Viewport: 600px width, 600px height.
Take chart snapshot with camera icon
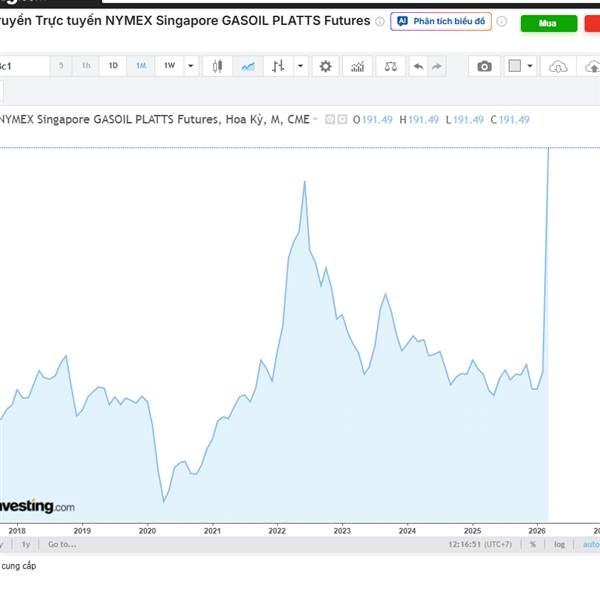click(x=484, y=66)
